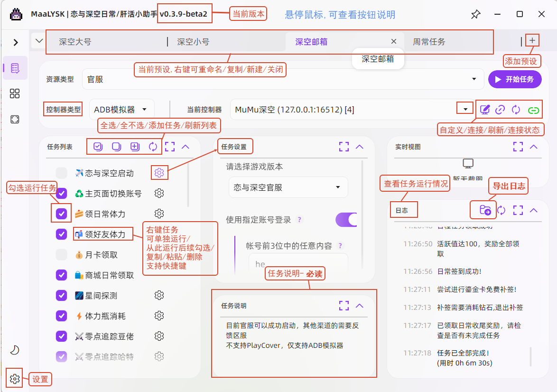Viewport: 557px width, 392px height.
Task: Open the 恋与深空官服 game version dropdown
Action: click(288, 187)
